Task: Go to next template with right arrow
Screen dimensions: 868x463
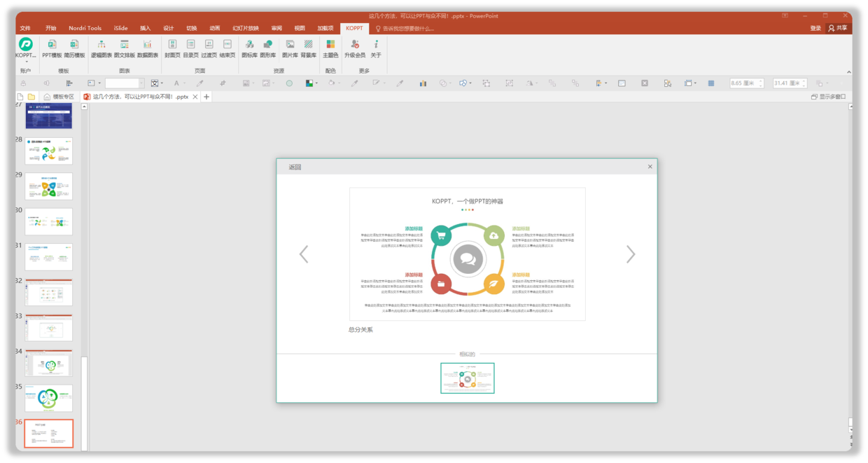Action: pyautogui.click(x=631, y=254)
